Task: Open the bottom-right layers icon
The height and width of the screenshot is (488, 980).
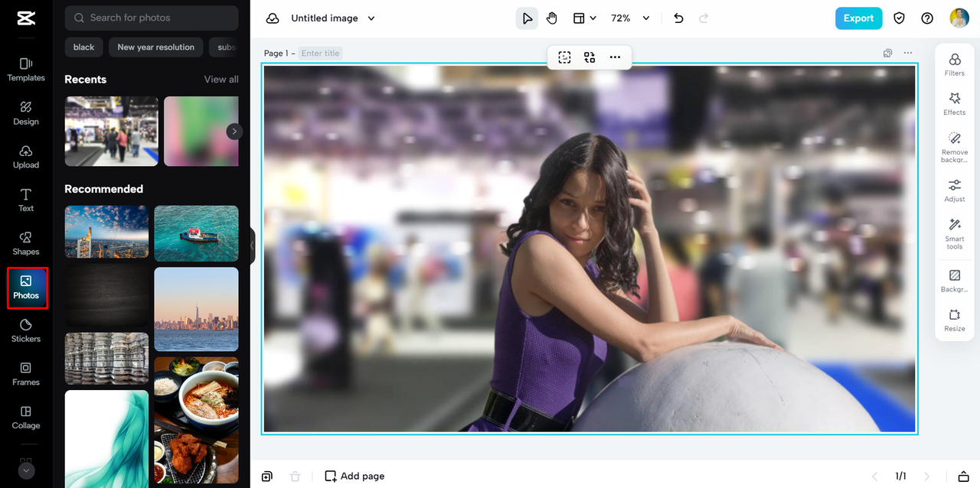Action: (x=964, y=476)
